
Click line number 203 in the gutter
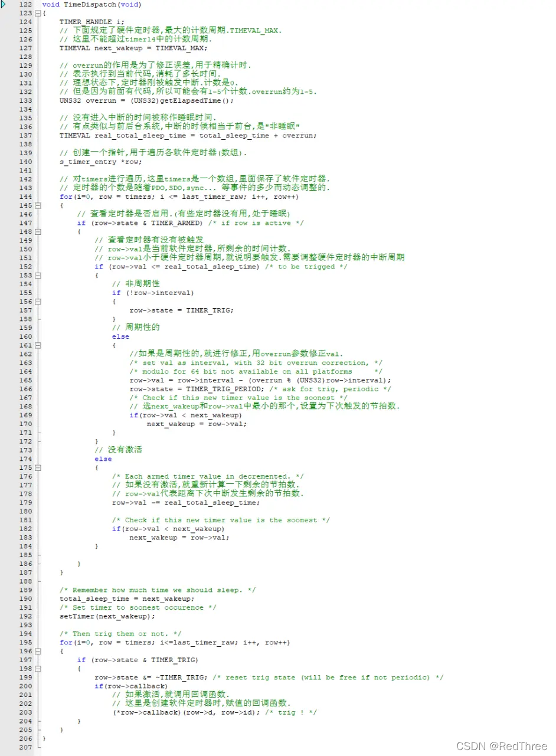[x=25, y=712]
